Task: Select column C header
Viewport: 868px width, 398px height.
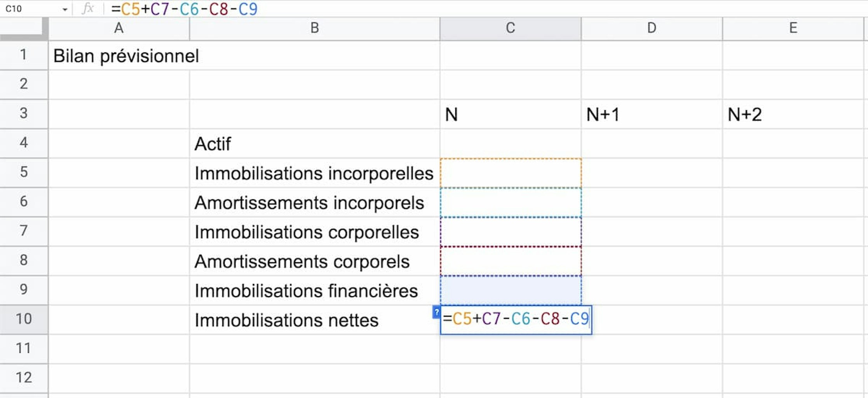Action: (x=511, y=28)
